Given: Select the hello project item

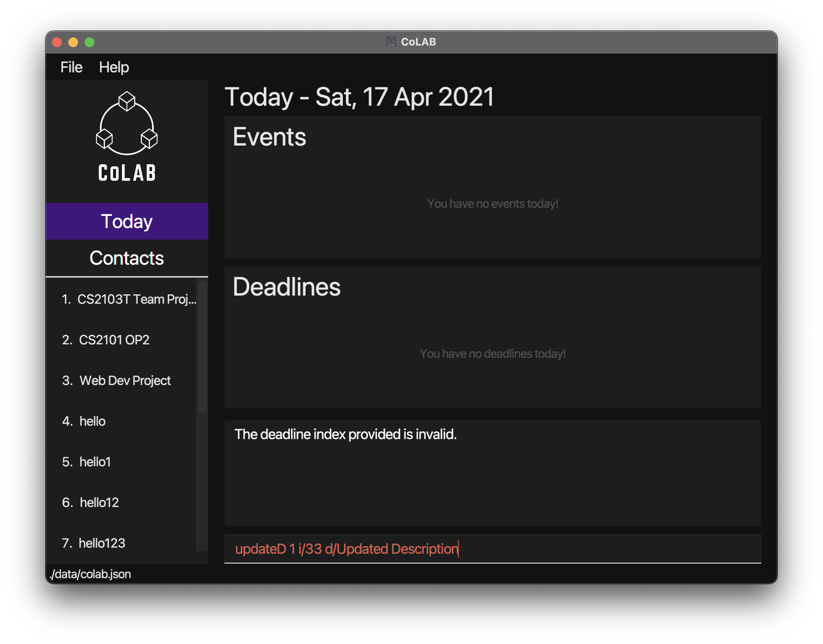Looking at the screenshot, I should pyautogui.click(x=92, y=421).
